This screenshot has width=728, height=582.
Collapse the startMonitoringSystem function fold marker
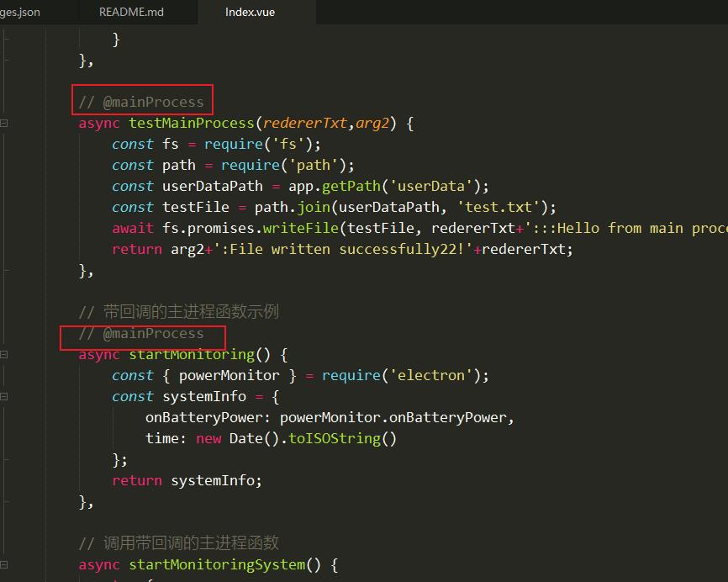point(3,565)
